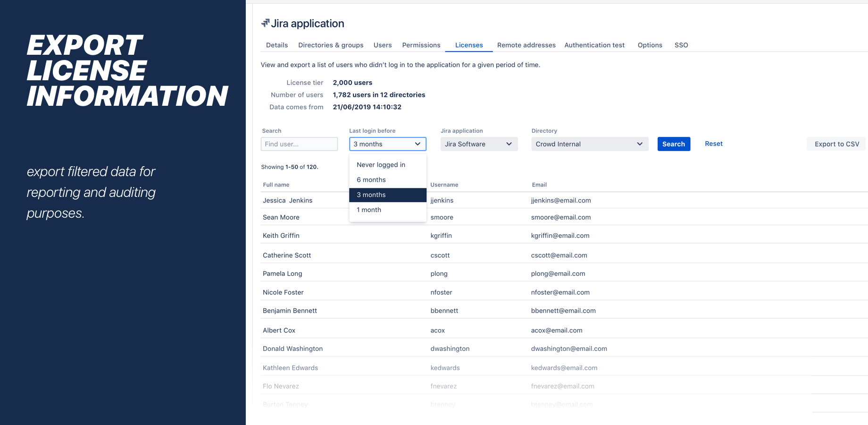
Task: Expand the Directory Crowd Internal dropdown
Action: point(590,144)
